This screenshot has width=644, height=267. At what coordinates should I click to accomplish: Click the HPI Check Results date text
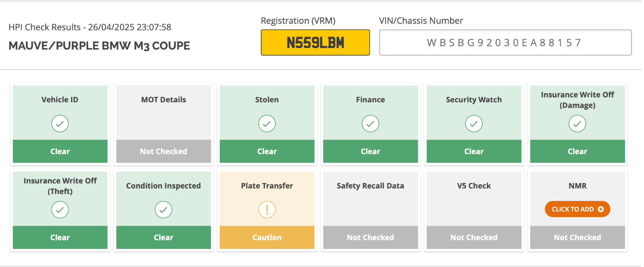(x=90, y=27)
